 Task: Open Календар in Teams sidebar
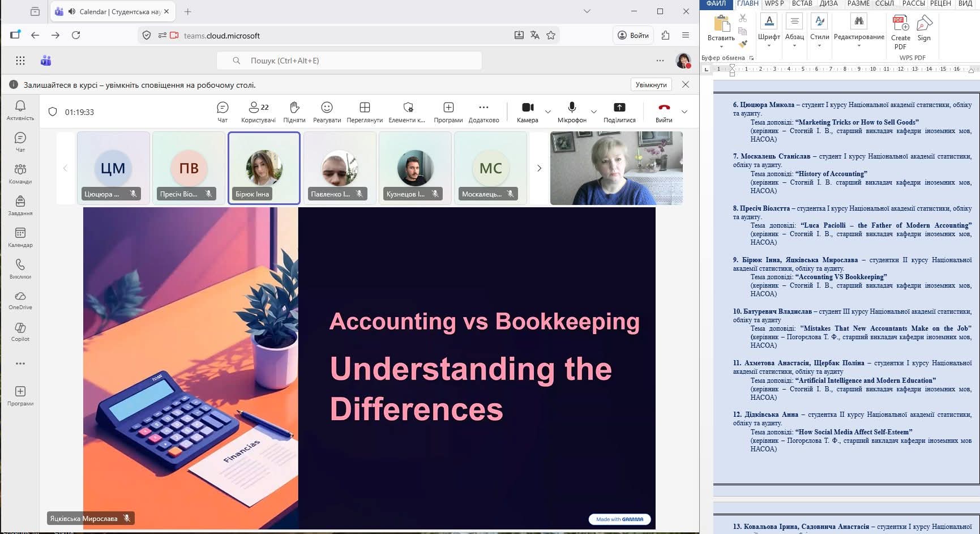[x=20, y=237]
